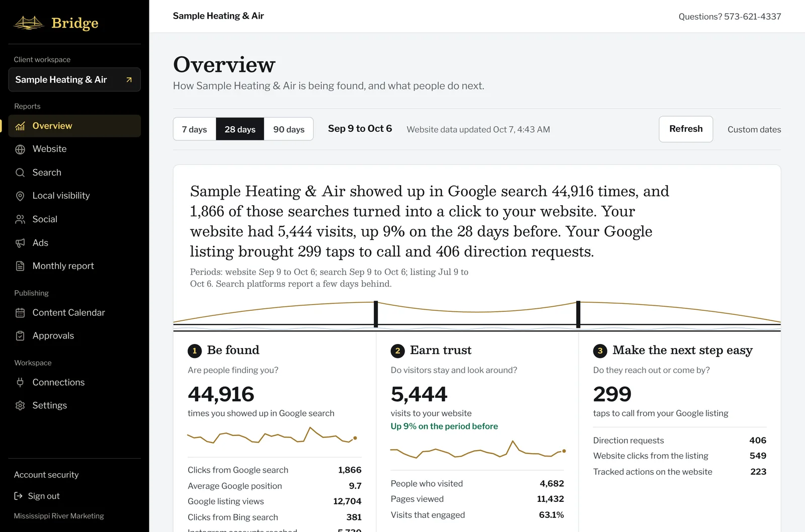Image resolution: width=805 pixels, height=532 pixels.
Task: Click the Bridge logo icon
Action: pos(29,23)
